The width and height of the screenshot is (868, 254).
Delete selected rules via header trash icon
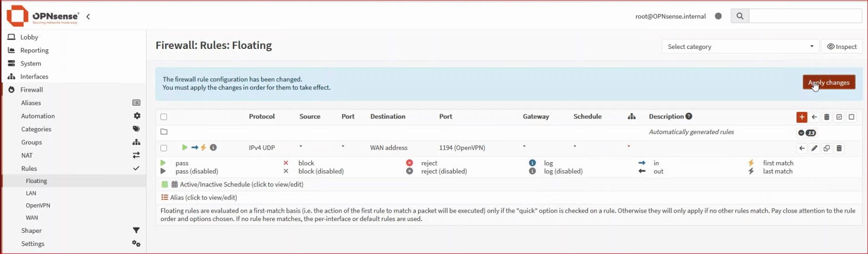click(x=827, y=117)
